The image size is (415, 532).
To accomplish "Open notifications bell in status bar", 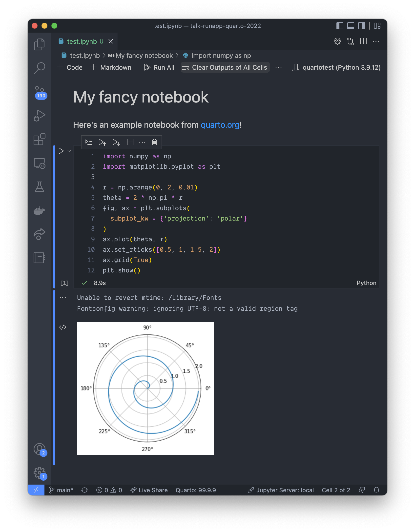I will pos(376,490).
